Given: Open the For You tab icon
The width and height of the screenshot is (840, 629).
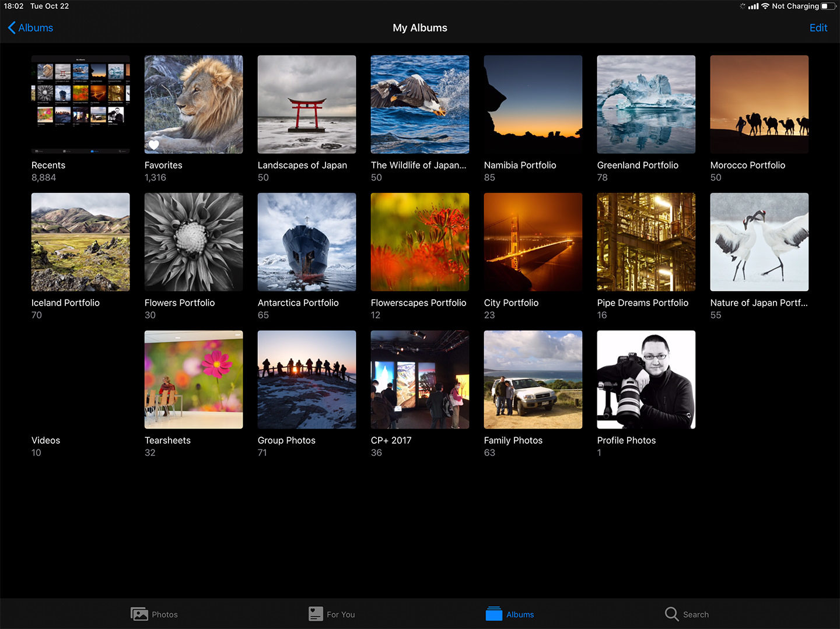Looking at the screenshot, I should coord(316,614).
